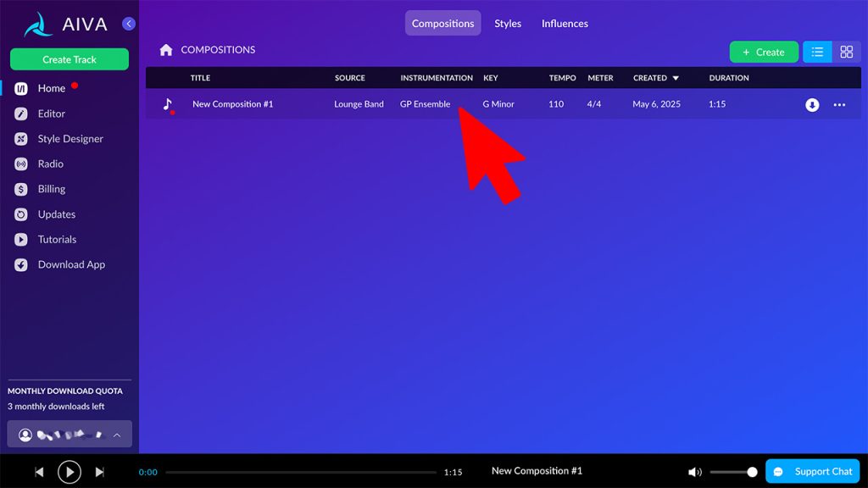Click the Instrumentation column header
Screen dimensions: 868x488
click(x=437, y=78)
